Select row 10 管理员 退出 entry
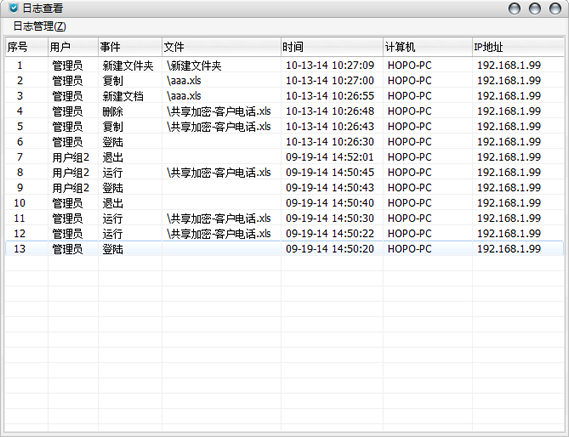 point(284,203)
